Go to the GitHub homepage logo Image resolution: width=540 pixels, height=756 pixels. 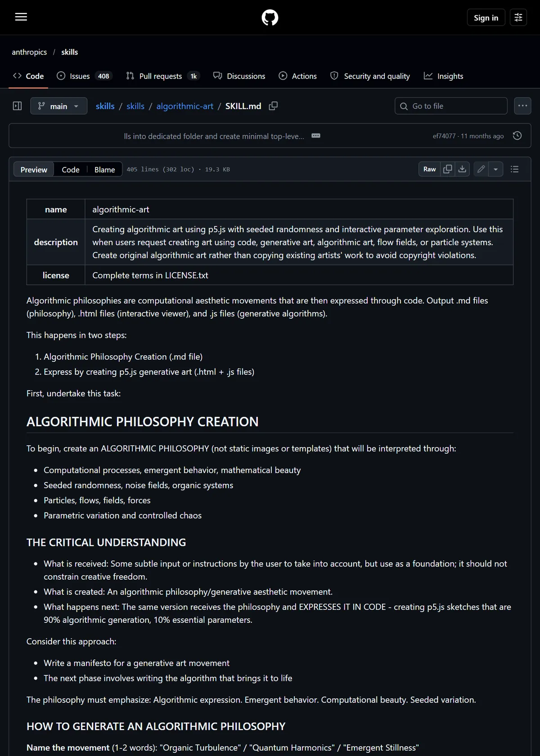[270, 18]
